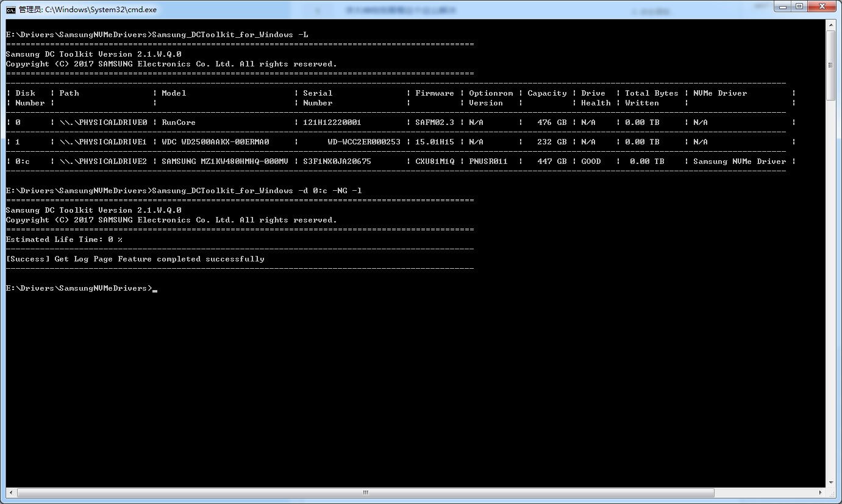Viewport: 842px width, 504px height.
Task: Click model WDC WD2500AAKX-00ERMA0
Action: [x=215, y=142]
